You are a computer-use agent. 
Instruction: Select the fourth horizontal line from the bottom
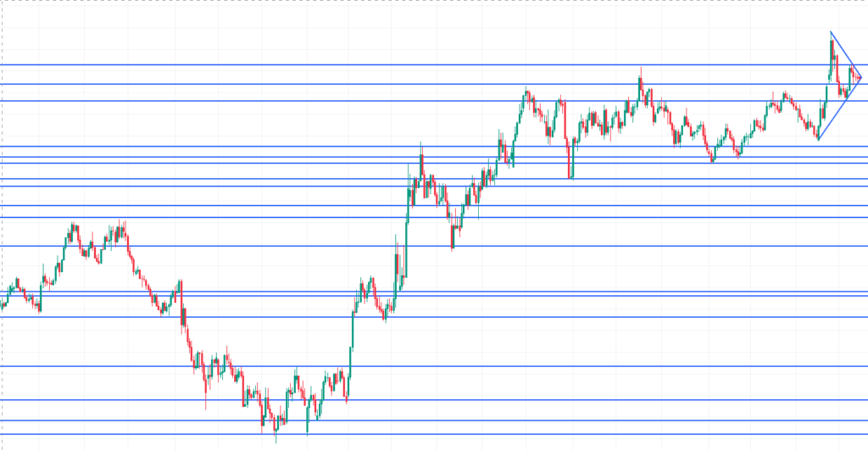pos(424,366)
